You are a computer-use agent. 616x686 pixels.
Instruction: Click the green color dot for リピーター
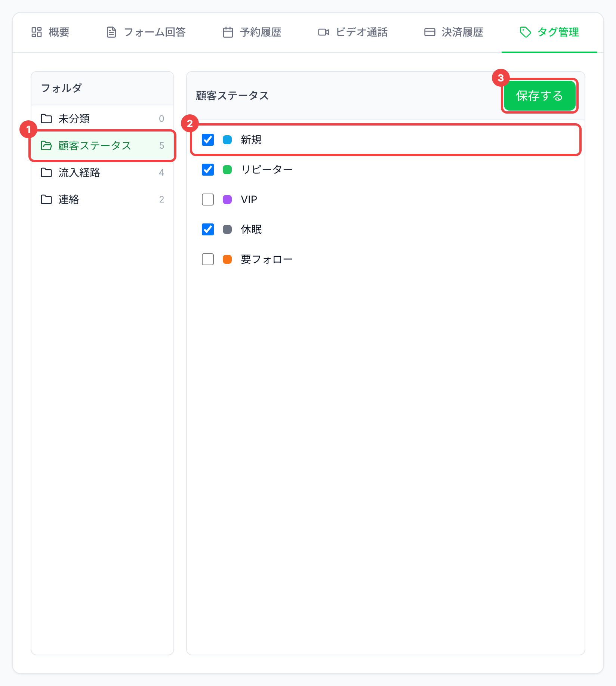point(227,170)
